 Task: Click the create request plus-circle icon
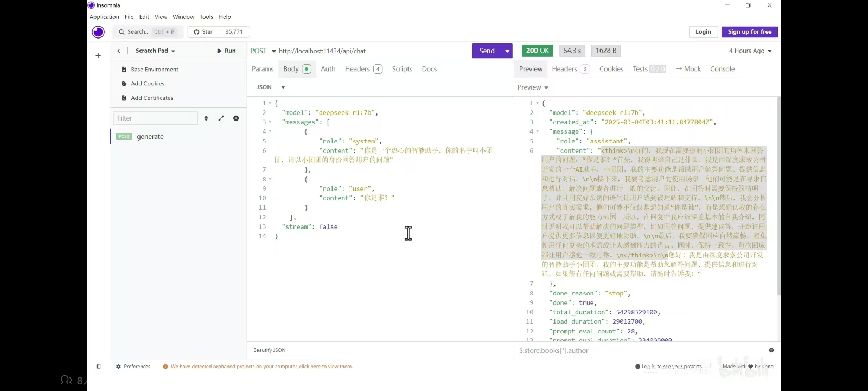(x=236, y=118)
